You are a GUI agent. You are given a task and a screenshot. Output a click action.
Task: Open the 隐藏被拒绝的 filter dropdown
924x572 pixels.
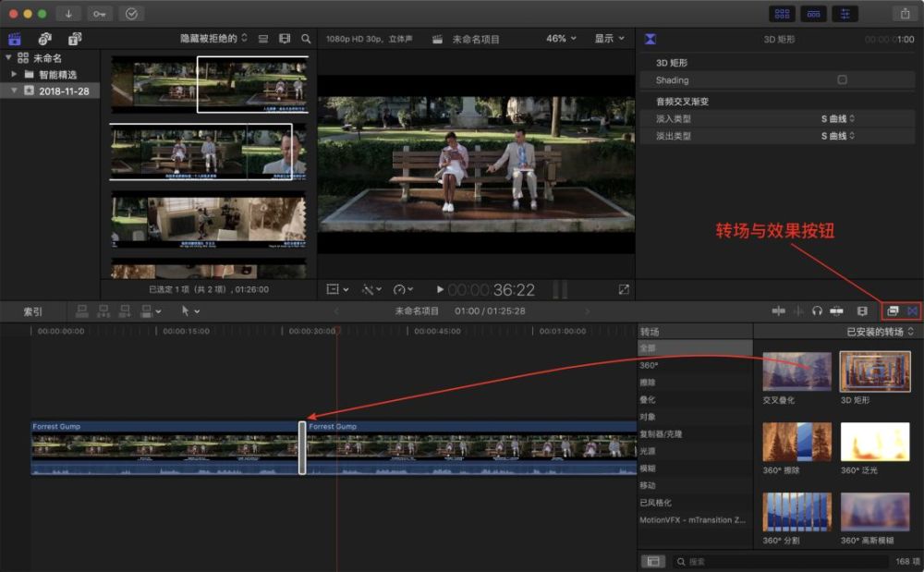[x=213, y=38]
